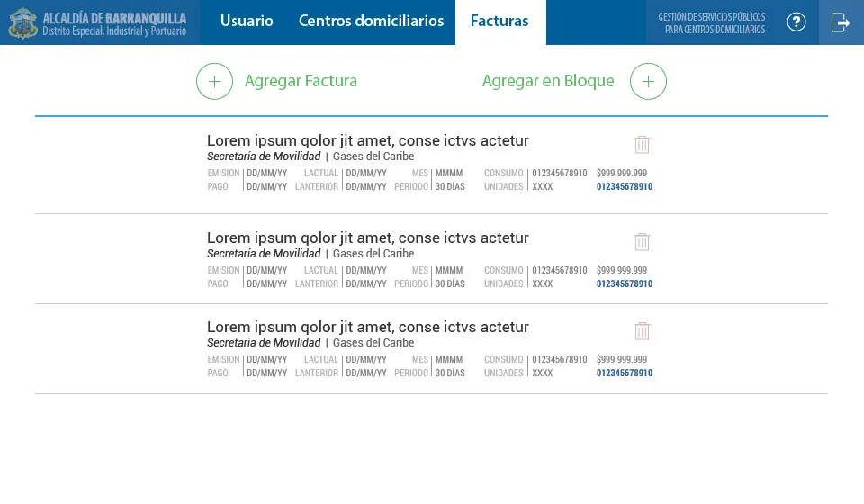Click the third invoice PAGO date DD/MM/YY
This screenshot has height=504, width=864.
pos(267,373)
